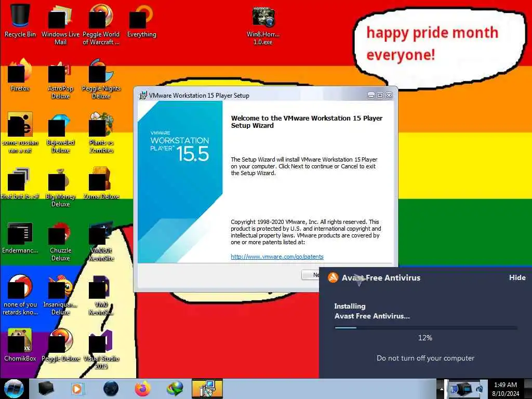Open Peggle Deluxe desktop shortcut
The image size is (532, 399).
(x=60, y=345)
